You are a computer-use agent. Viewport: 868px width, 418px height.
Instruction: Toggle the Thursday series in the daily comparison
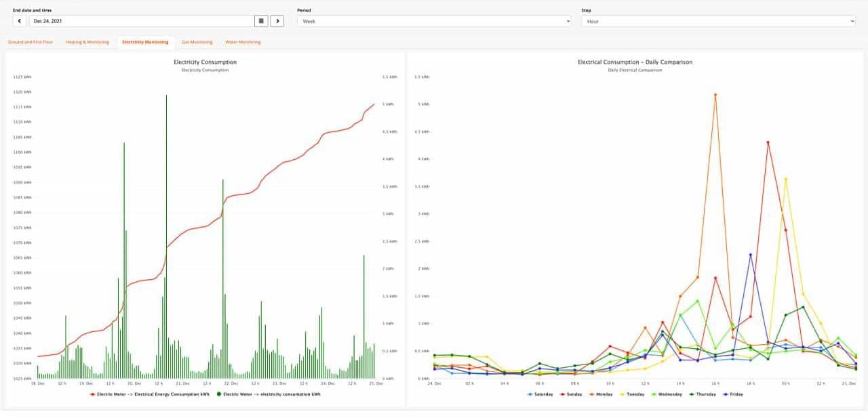pyautogui.click(x=691, y=394)
